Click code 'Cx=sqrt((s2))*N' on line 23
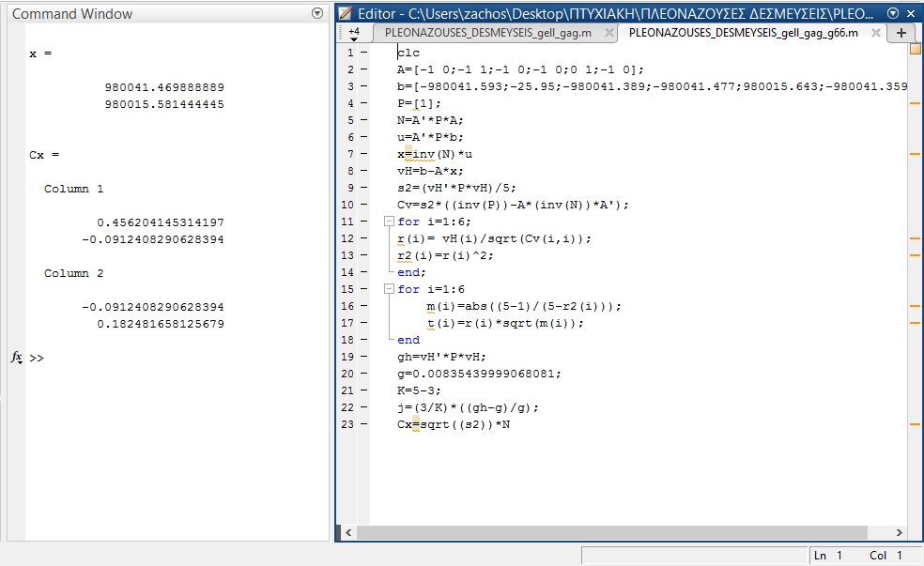This screenshot has height=566, width=924. (x=454, y=424)
